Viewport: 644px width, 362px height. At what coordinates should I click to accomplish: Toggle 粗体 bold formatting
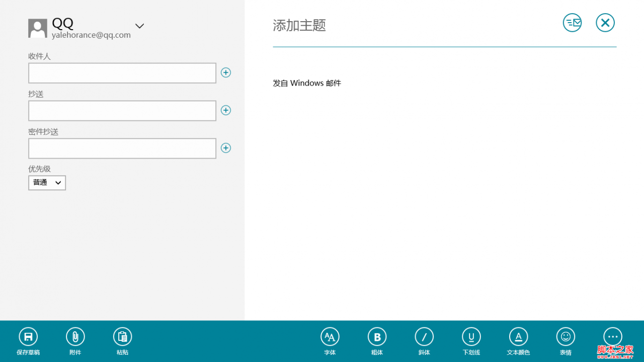[377, 336]
